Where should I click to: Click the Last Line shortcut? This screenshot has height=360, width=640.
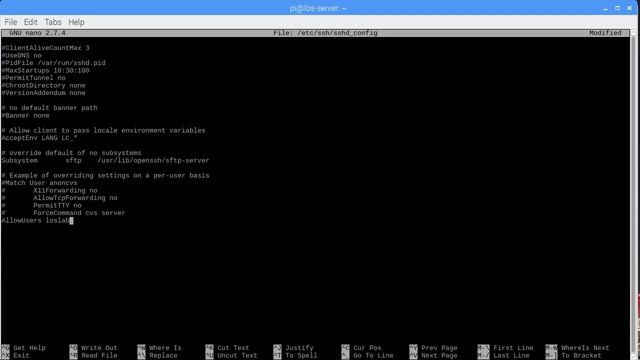click(x=504, y=356)
